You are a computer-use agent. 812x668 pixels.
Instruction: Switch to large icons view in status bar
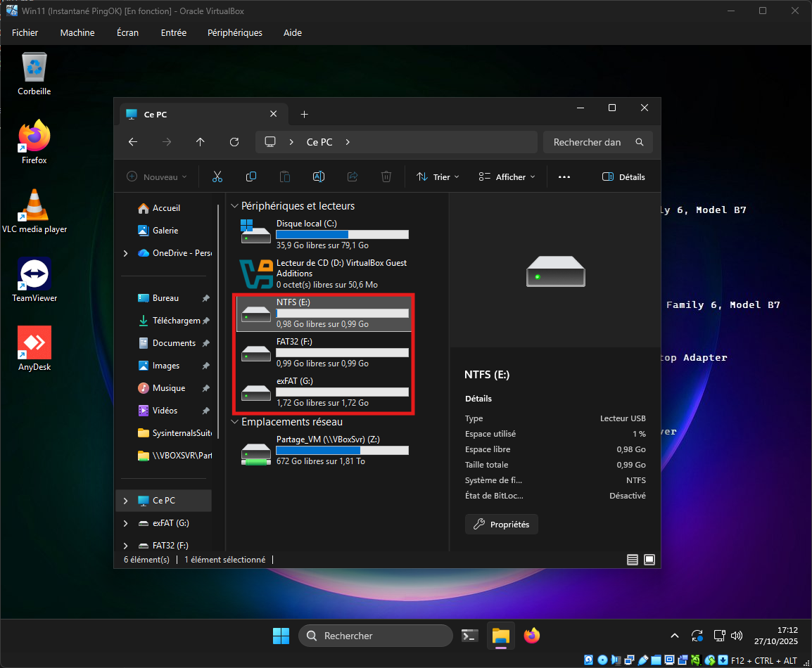(x=649, y=560)
